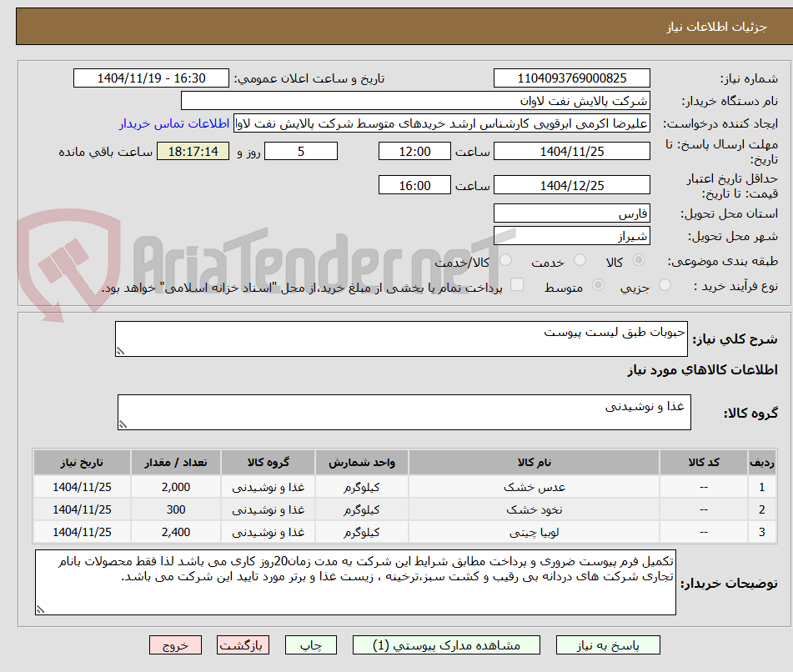Click the item name نخود خشک
793x672 pixels.
[534, 509]
